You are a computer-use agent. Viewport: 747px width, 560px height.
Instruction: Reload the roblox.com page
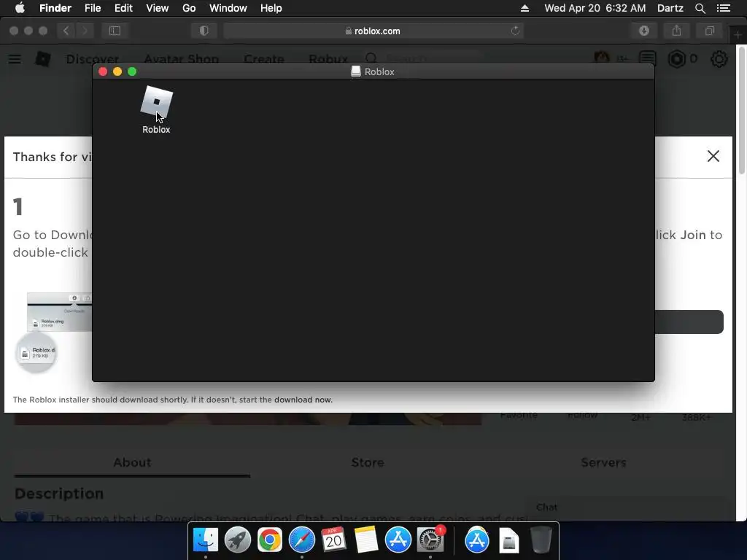click(x=515, y=31)
